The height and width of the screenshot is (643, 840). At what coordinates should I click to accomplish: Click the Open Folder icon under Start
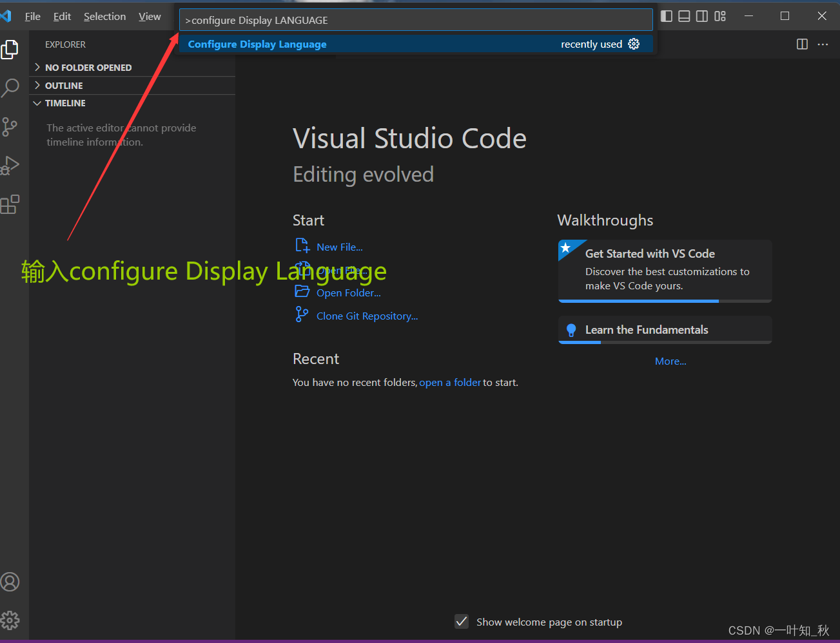[302, 291]
